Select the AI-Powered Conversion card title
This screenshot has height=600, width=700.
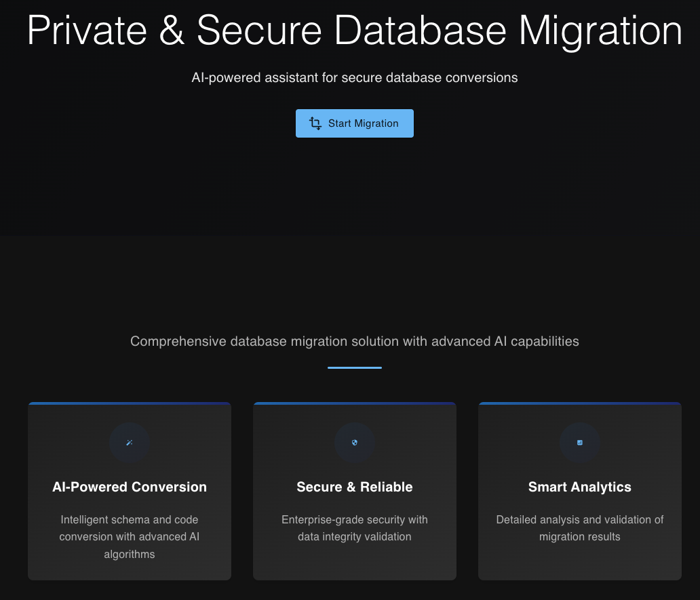[130, 487]
